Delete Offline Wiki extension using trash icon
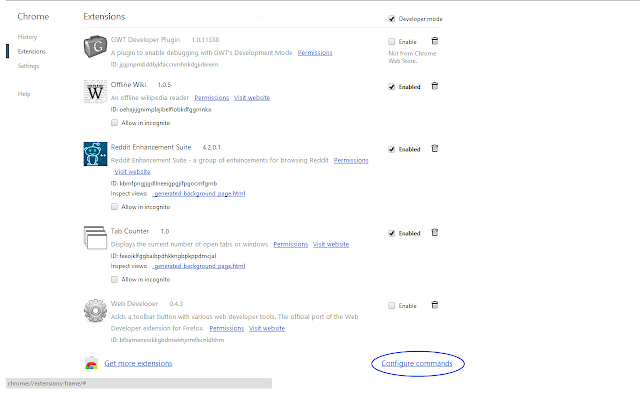 [435, 86]
